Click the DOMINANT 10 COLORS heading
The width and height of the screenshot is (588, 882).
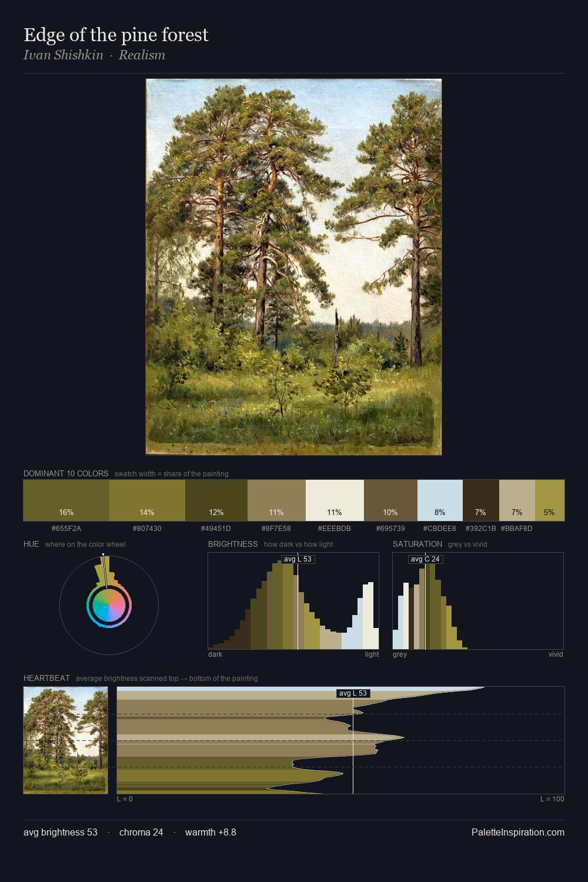(66, 473)
